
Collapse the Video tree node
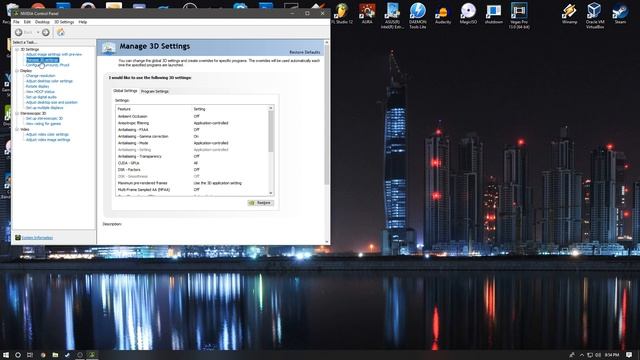(17, 129)
